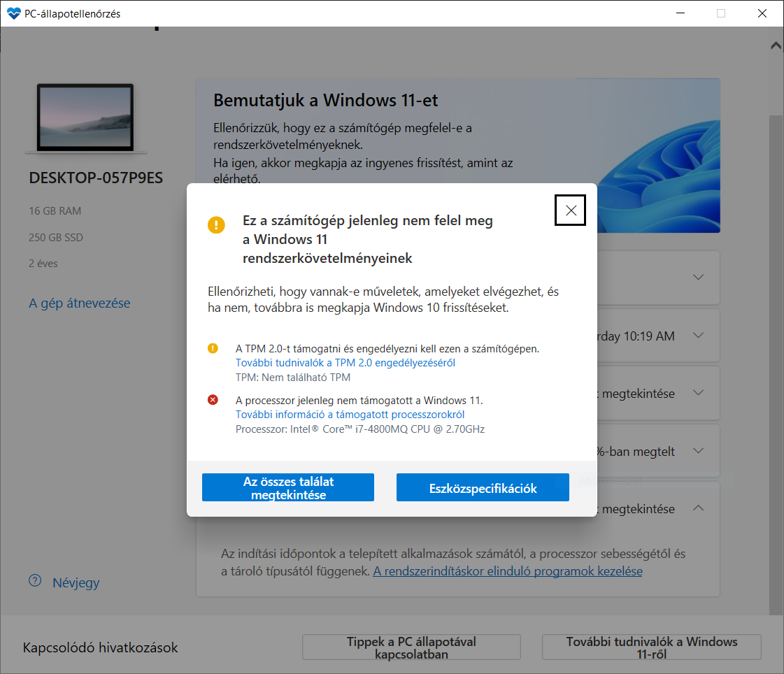The height and width of the screenshot is (674, 784).
Task: Click the laptop thumbnail image
Action: coord(85,118)
